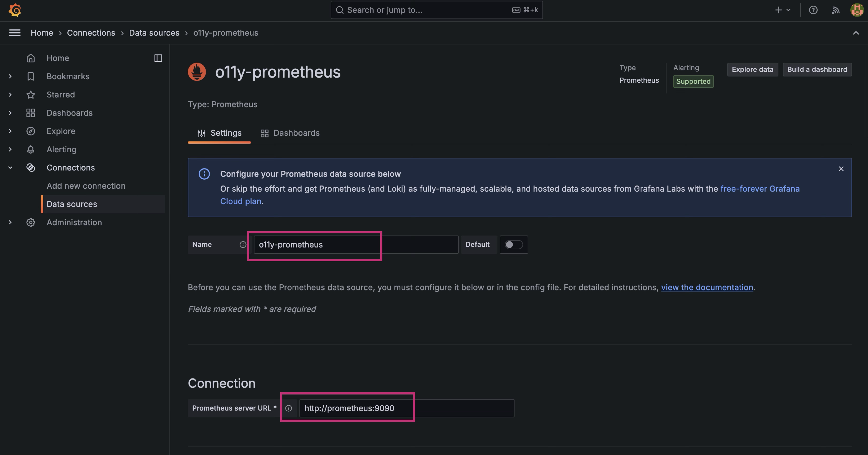The image size is (868, 455).
Task: Click the Administration gear icon
Action: (x=31, y=222)
